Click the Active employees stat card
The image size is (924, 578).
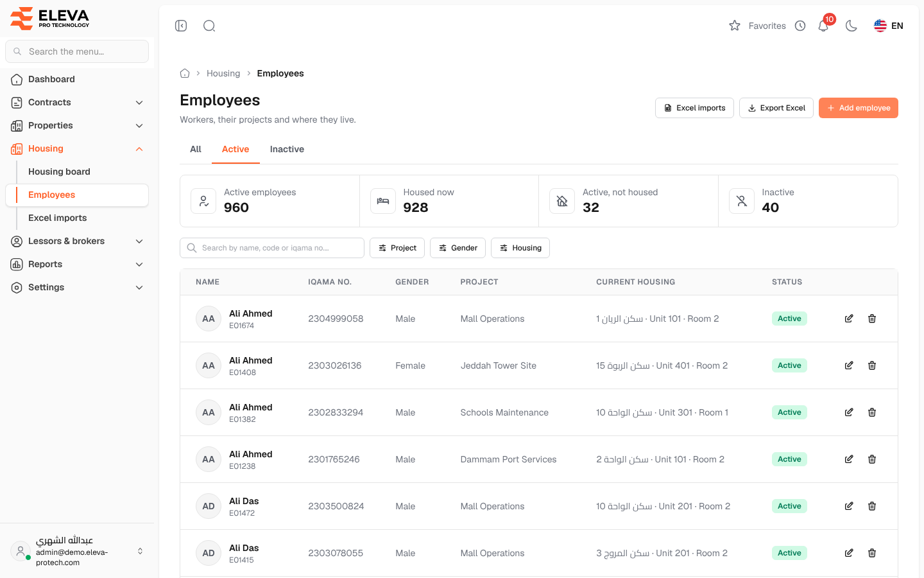[x=269, y=201]
